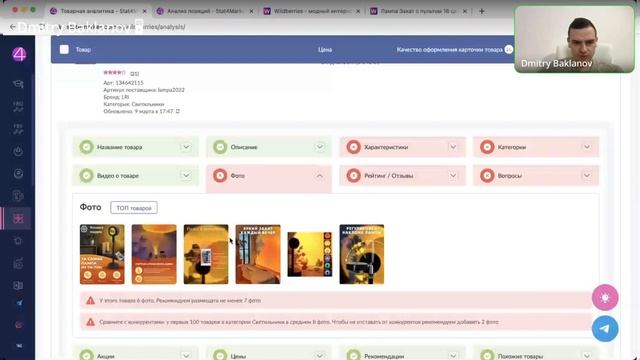Click the Dmitry Baklanov video tile
Viewport: 640px width, 360px height.
coord(574,39)
